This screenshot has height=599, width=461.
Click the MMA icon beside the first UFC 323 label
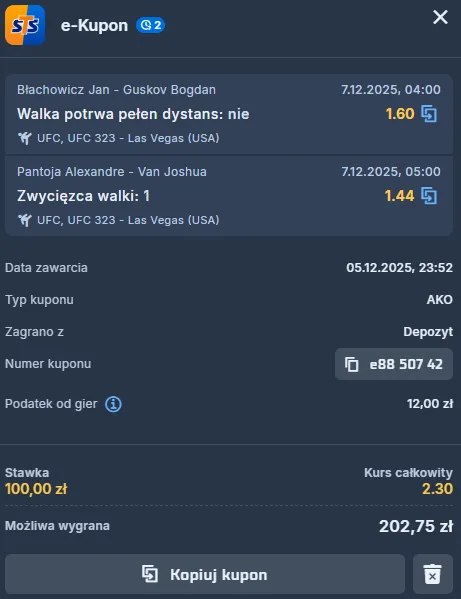[25, 138]
